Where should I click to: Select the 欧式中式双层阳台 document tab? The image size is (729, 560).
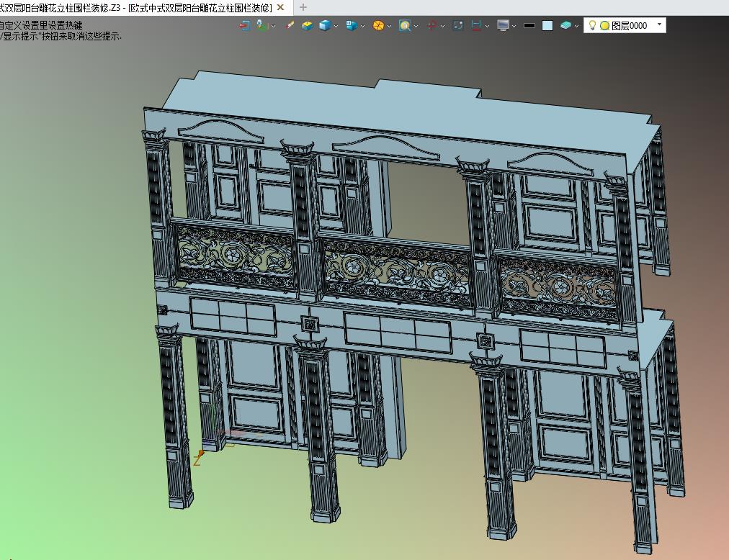tap(135, 7)
